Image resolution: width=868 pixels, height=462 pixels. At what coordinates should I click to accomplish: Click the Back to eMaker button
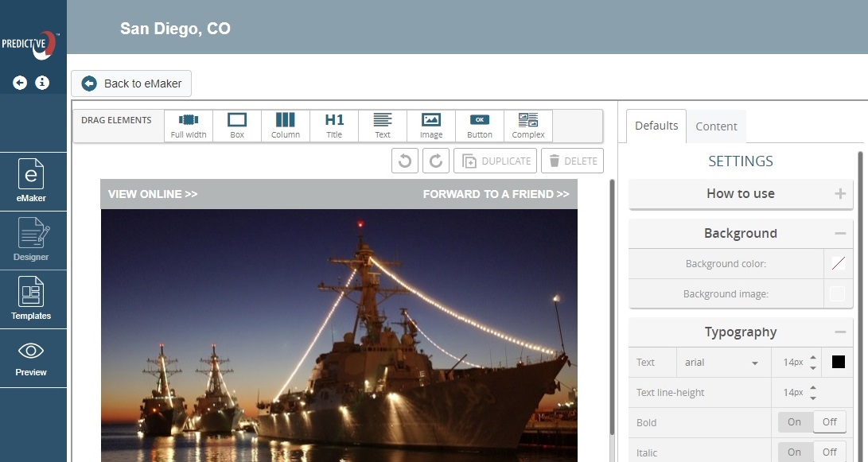[131, 83]
